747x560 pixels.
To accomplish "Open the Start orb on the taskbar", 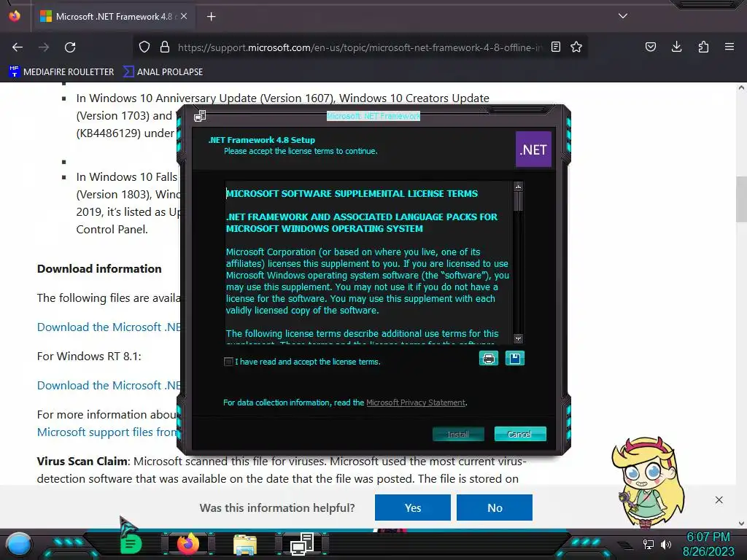I will [19, 544].
